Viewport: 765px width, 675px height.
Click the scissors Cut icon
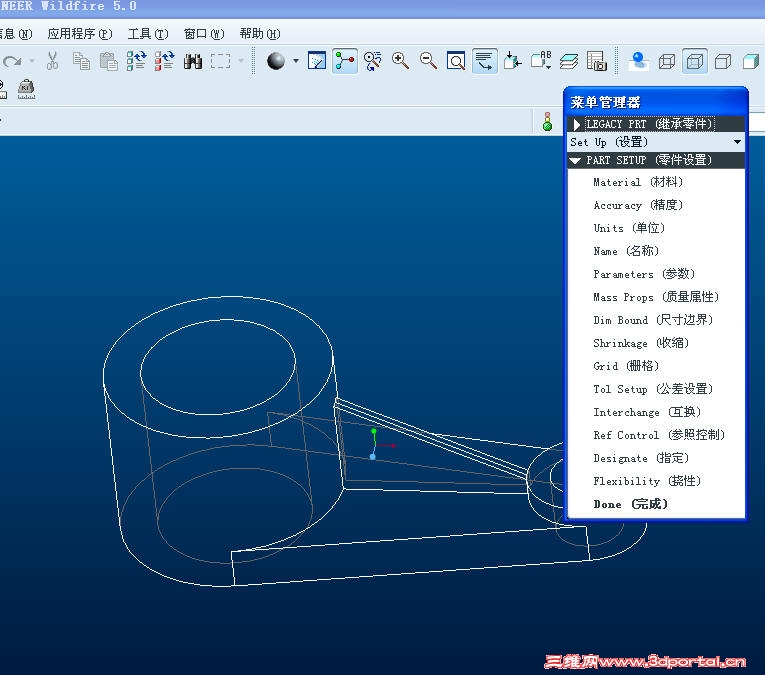pos(52,61)
